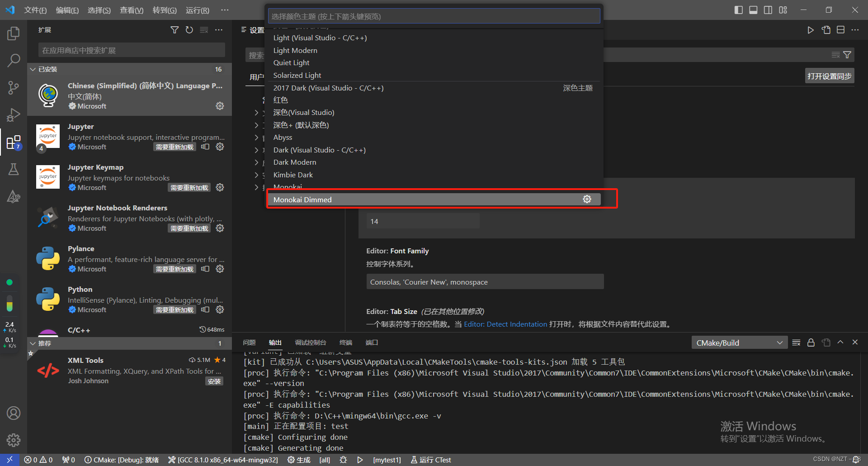Open extensions panel more actions menu
Viewport: 868px width, 466px height.
coord(219,30)
